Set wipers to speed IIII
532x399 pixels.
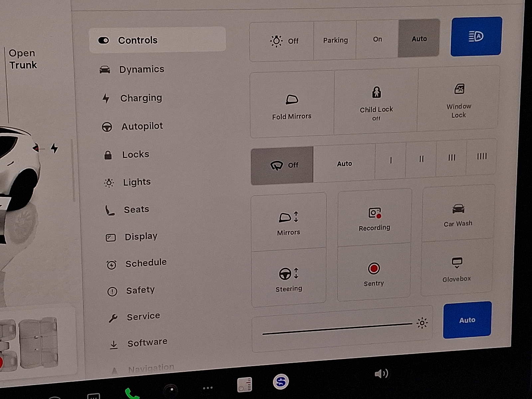[481, 156]
